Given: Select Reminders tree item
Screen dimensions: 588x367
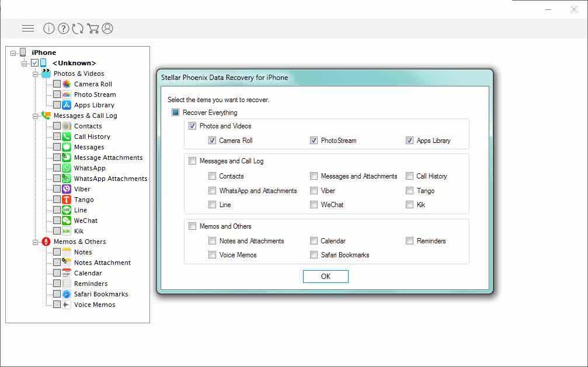Looking at the screenshot, I should 91,284.
